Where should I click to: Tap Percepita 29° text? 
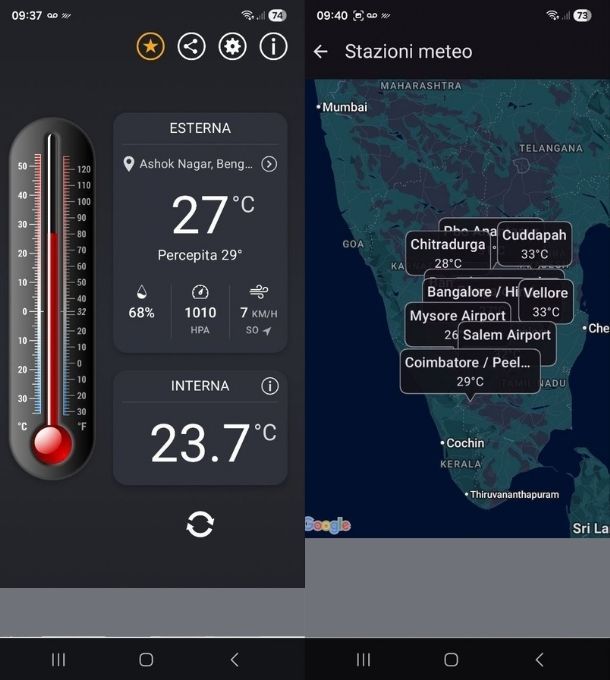(200, 255)
